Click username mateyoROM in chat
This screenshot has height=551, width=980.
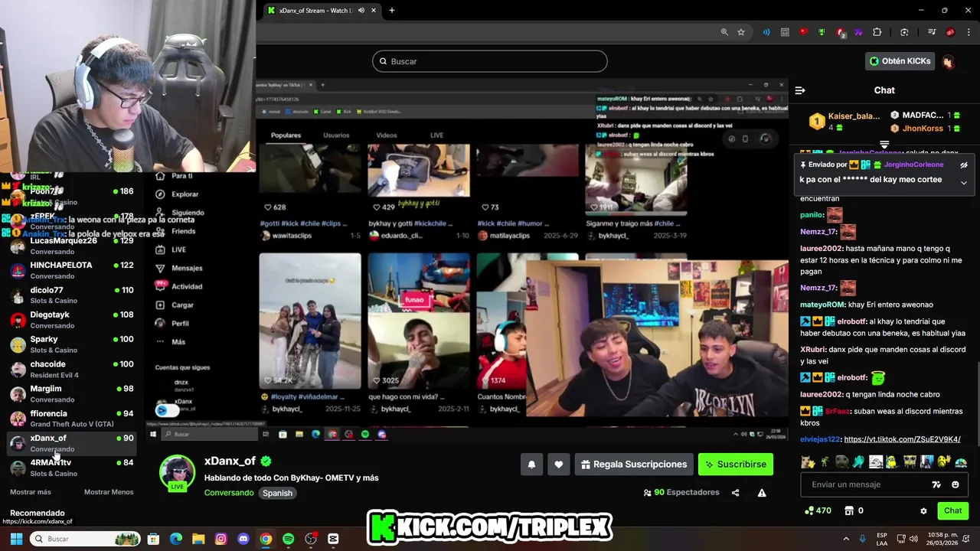tap(822, 305)
